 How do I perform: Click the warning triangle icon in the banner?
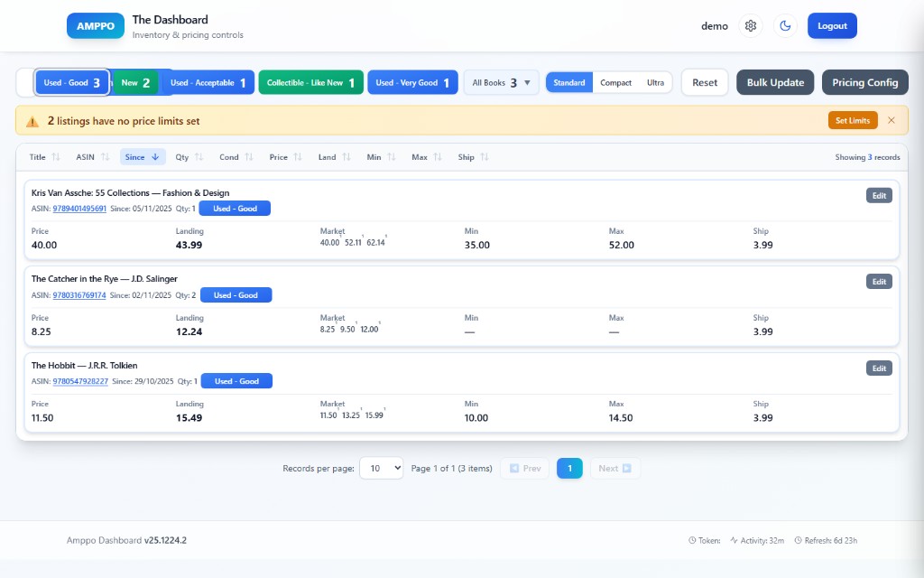click(32, 122)
